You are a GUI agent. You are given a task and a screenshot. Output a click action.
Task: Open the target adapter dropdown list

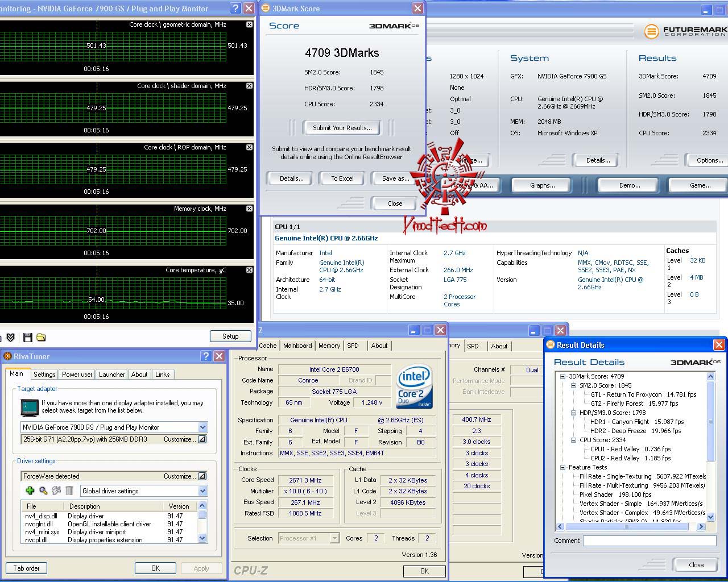coord(202,427)
